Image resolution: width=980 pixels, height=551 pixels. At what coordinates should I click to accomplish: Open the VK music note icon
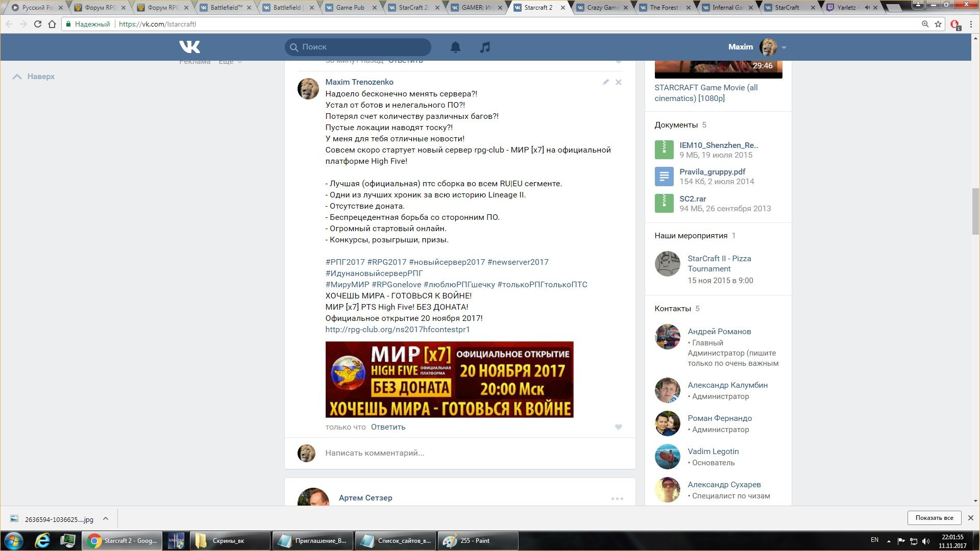485,47
